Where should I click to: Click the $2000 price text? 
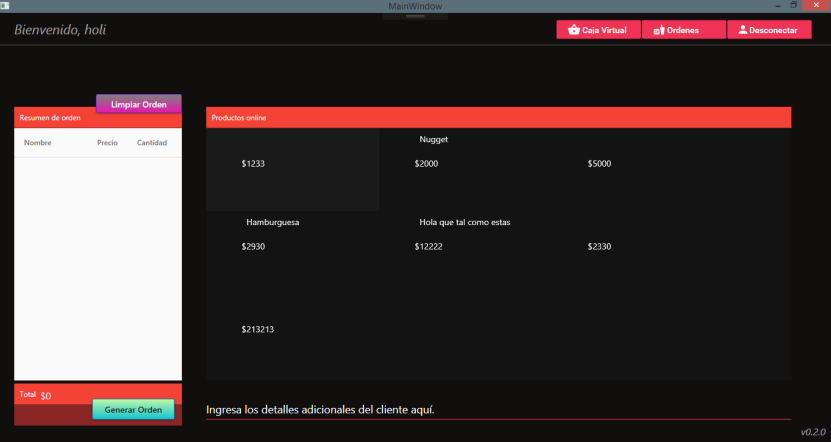coord(426,164)
